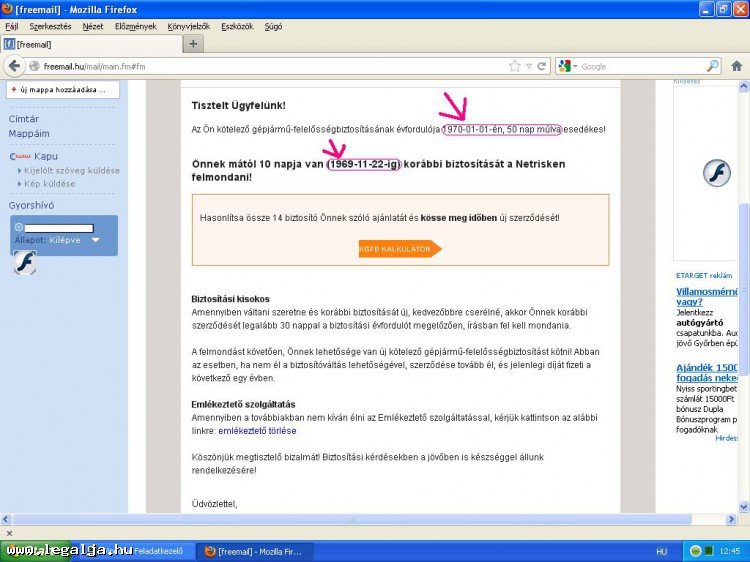Click the HU language indicator in taskbar
This screenshot has width=750, height=562.
pyautogui.click(x=661, y=551)
